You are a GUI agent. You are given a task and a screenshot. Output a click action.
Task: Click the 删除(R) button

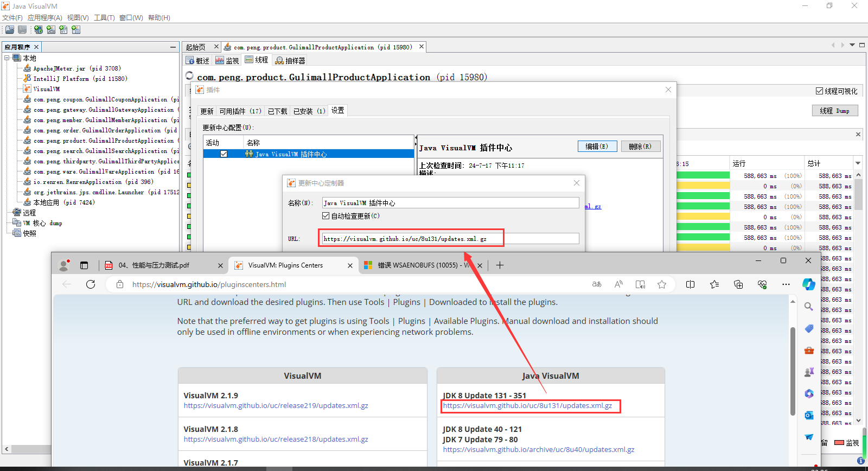(x=641, y=147)
